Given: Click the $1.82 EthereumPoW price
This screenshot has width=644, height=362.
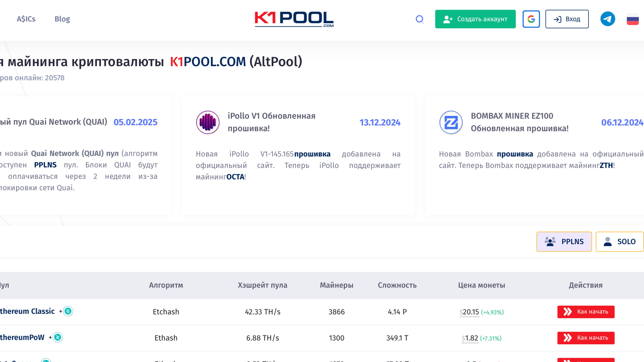Looking at the screenshot, I should tap(470, 338).
